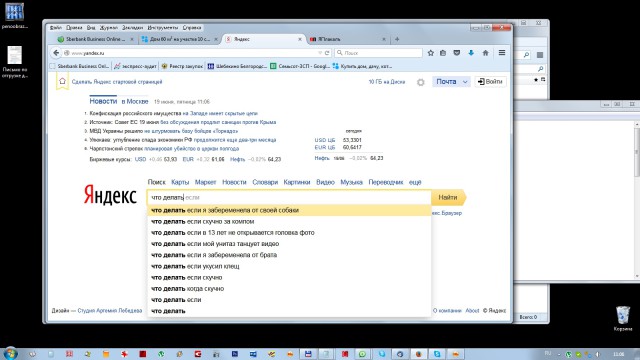Open the Справка menu
This screenshot has height=360, width=640.
pyautogui.click(x=192, y=28)
